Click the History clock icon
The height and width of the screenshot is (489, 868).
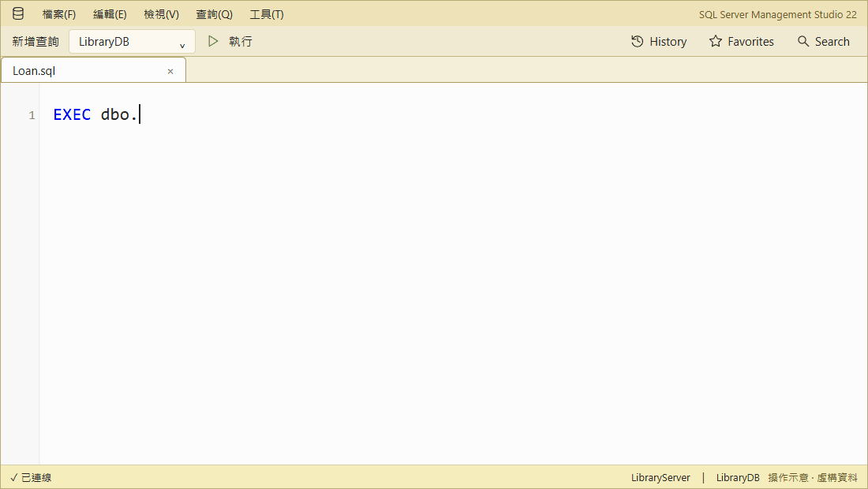637,42
